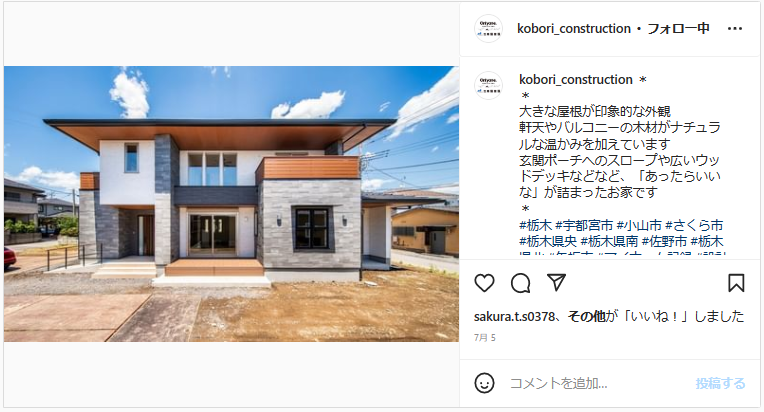
Task: Open the emoji picker smiley icon
Action: tap(484, 383)
